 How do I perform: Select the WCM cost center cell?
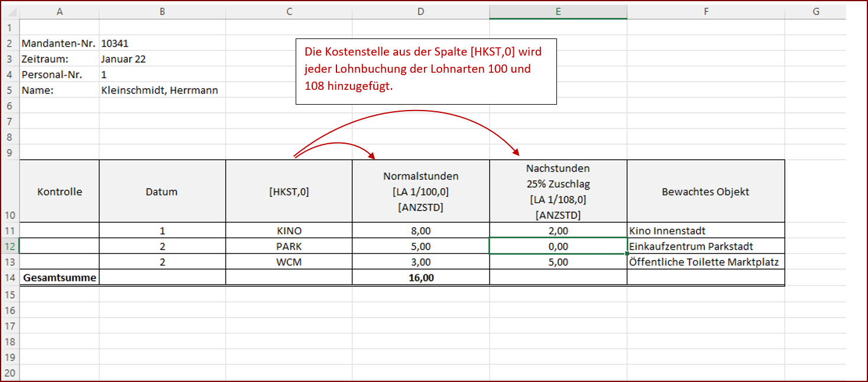(289, 261)
